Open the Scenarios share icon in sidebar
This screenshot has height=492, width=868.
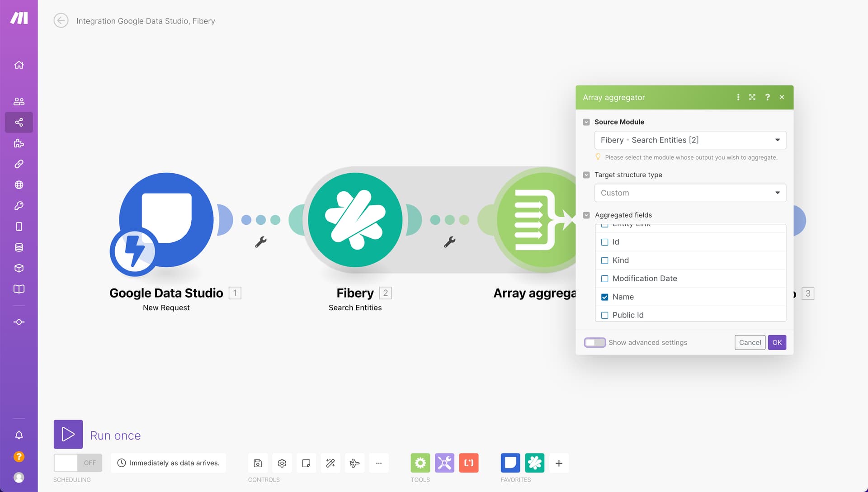[19, 122]
